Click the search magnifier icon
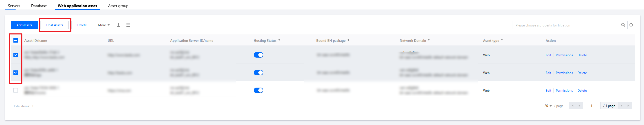Viewport: 644px width, 125px height. 623,25
